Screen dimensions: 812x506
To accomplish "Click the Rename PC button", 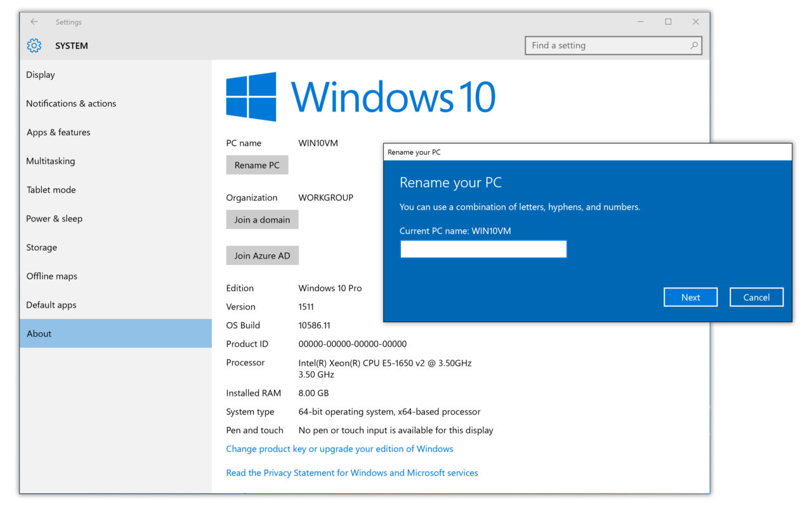I will [x=257, y=165].
